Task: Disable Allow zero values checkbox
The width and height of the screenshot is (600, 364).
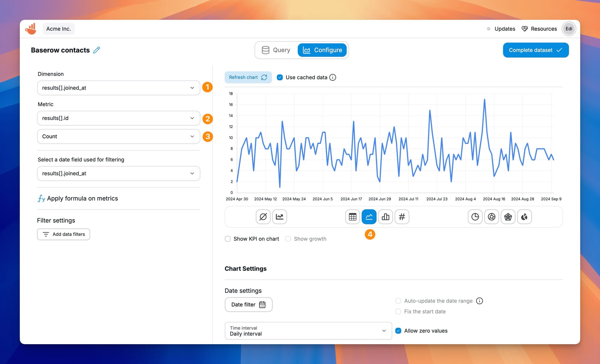Action: click(398, 331)
